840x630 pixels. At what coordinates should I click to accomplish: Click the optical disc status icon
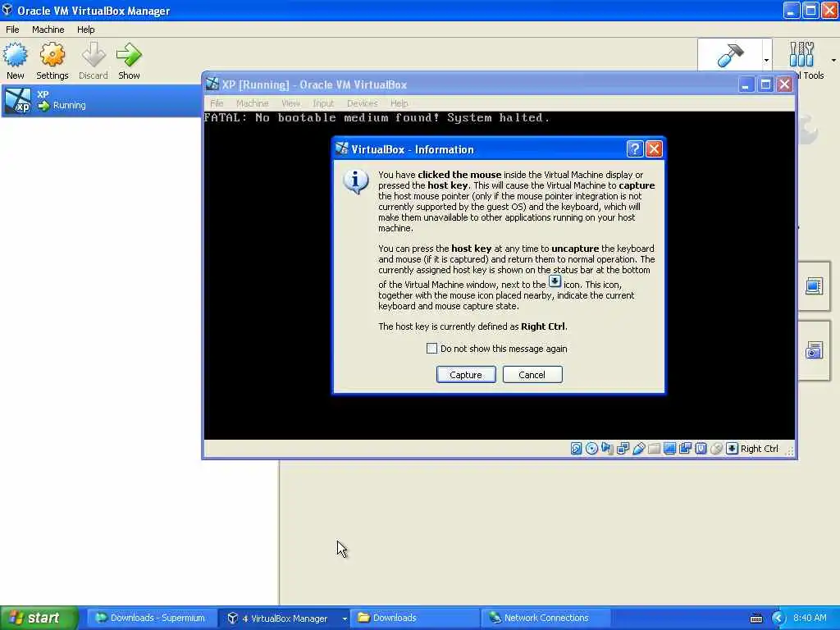(x=591, y=449)
